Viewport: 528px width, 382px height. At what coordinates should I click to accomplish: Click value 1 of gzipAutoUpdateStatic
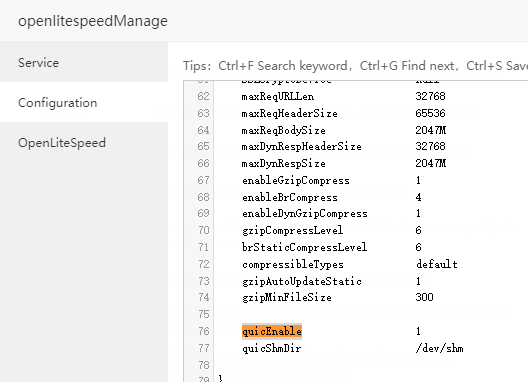click(418, 281)
